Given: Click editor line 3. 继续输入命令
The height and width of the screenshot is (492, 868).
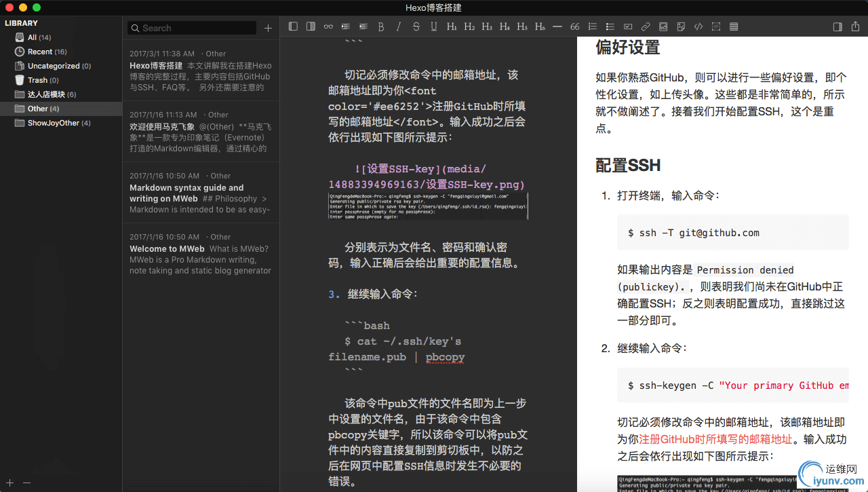Looking at the screenshot, I should (x=374, y=294).
